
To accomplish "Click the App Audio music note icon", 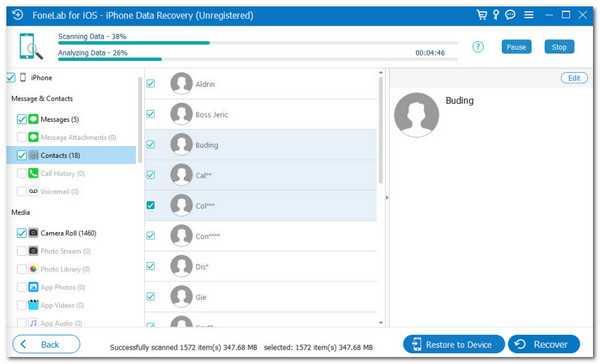I will pos(33,323).
